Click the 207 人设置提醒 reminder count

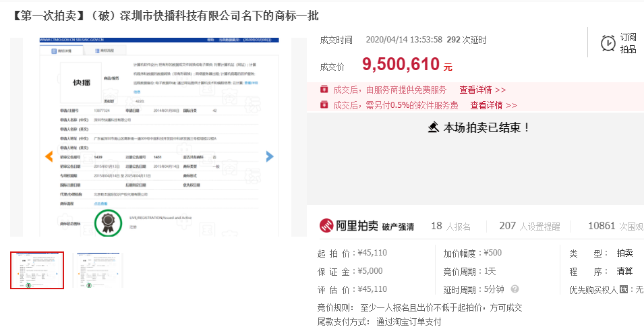click(x=529, y=227)
